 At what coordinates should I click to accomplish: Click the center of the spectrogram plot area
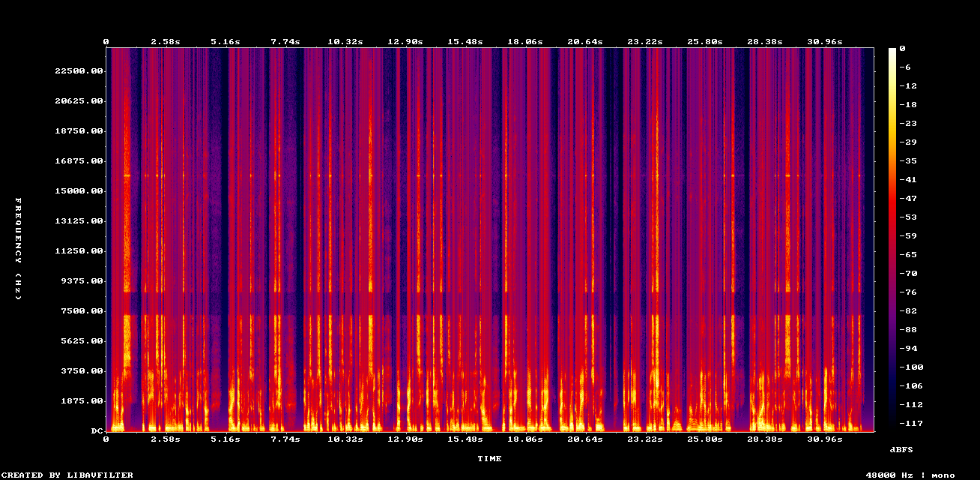[x=491, y=240]
